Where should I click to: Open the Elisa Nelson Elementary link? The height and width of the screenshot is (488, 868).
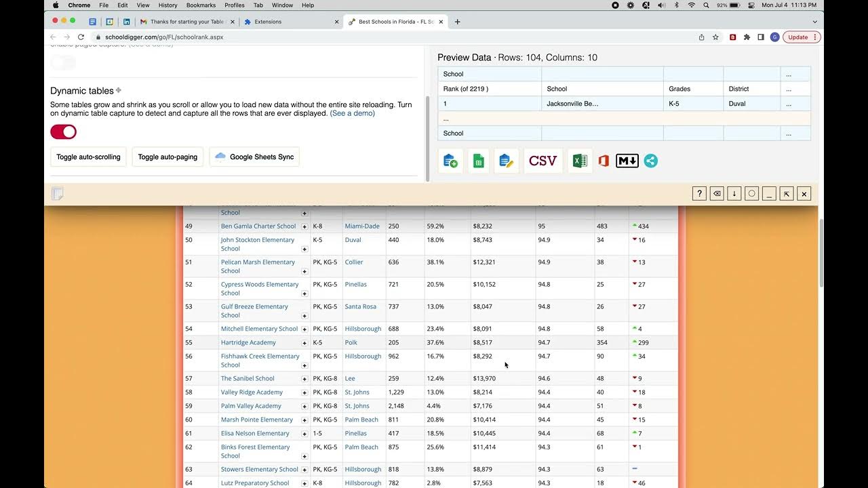[x=255, y=434]
